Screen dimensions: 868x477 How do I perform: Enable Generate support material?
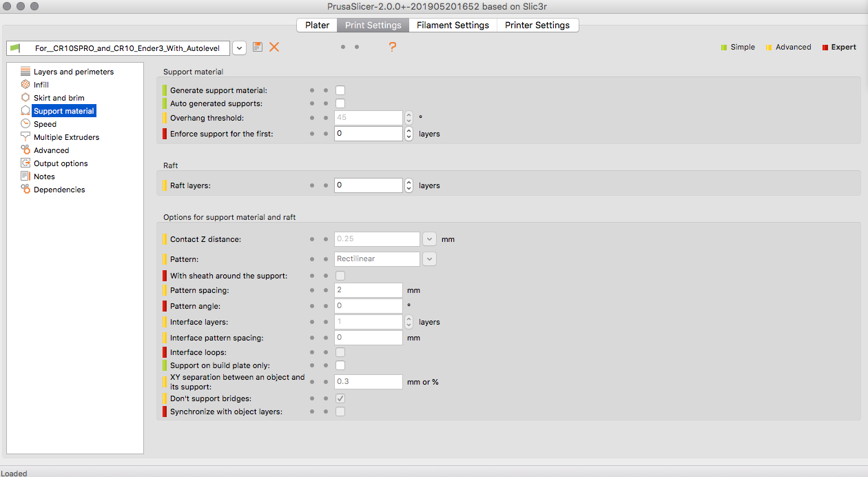pos(340,90)
